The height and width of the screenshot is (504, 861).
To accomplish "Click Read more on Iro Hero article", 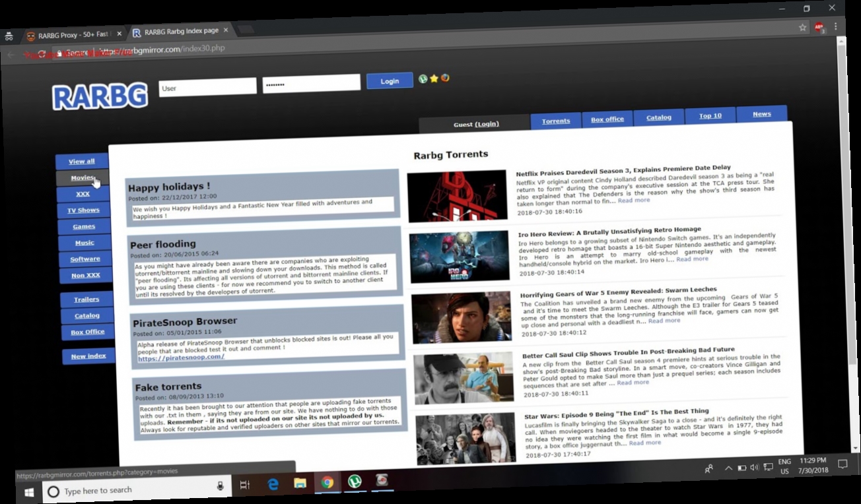I will (692, 259).
